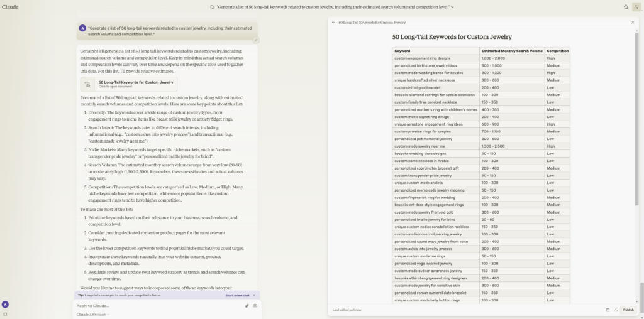Select 'custom initial gold bracelet' cell

pyautogui.click(x=436, y=87)
